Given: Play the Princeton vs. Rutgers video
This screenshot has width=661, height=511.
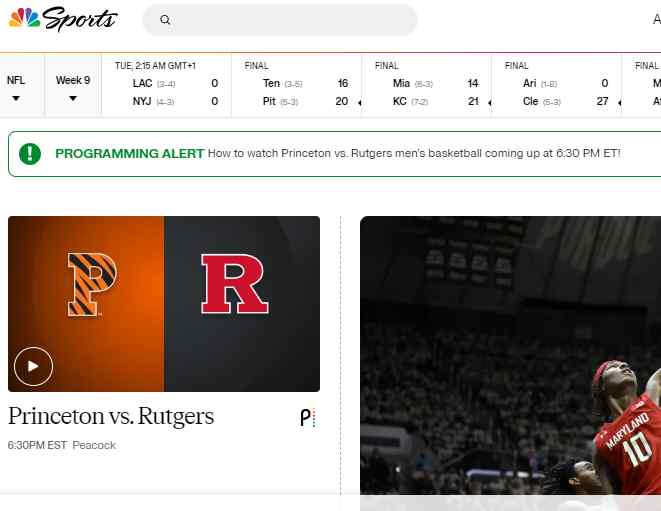Looking at the screenshot, I should tap(33, 366).
